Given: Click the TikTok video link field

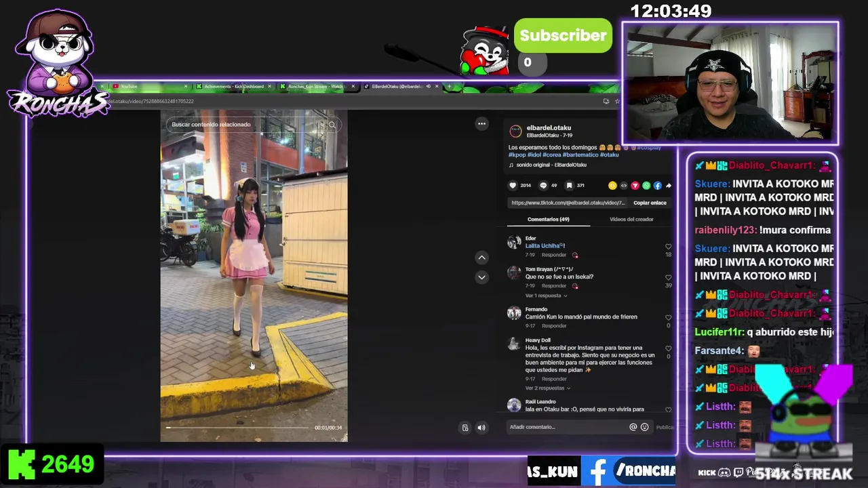Looking at the screenshot, I should click(568, 203).
